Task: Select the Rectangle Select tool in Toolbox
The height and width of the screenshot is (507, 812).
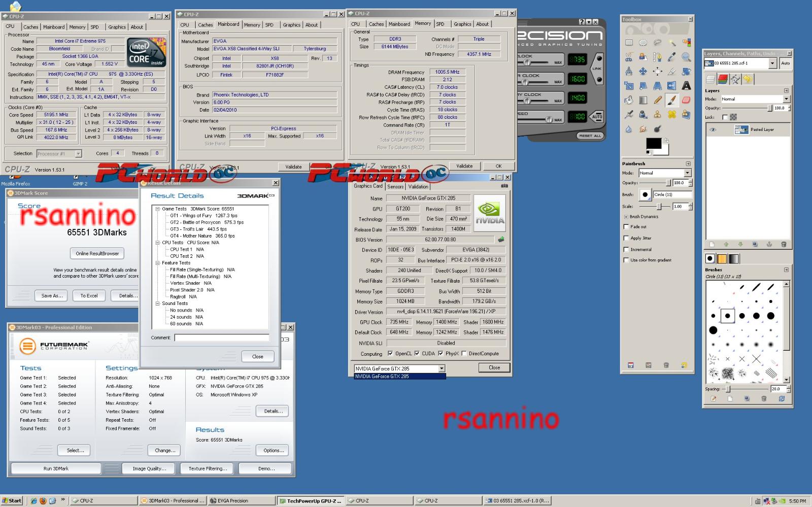Action: tap(629, 43)
